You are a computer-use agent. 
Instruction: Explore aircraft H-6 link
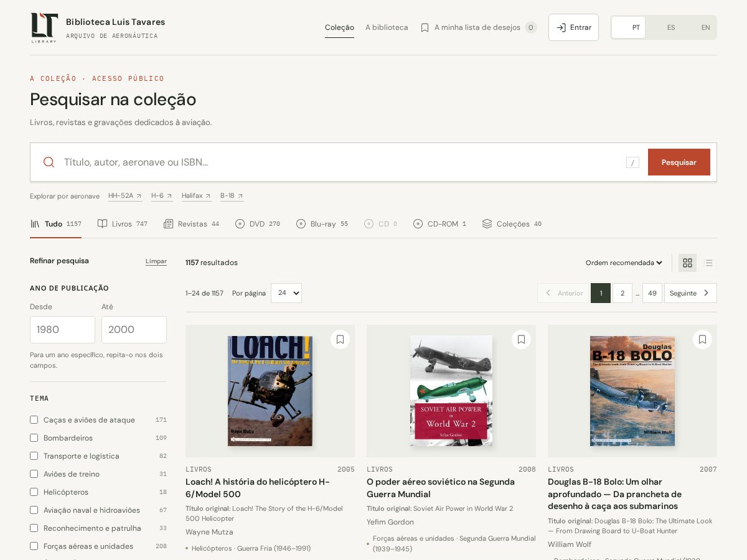coord(162,196)
